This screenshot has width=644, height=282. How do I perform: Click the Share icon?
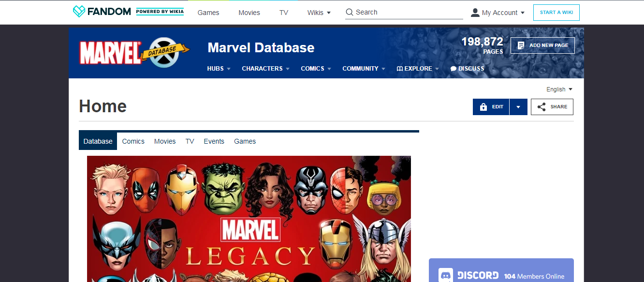coord(542,107)
